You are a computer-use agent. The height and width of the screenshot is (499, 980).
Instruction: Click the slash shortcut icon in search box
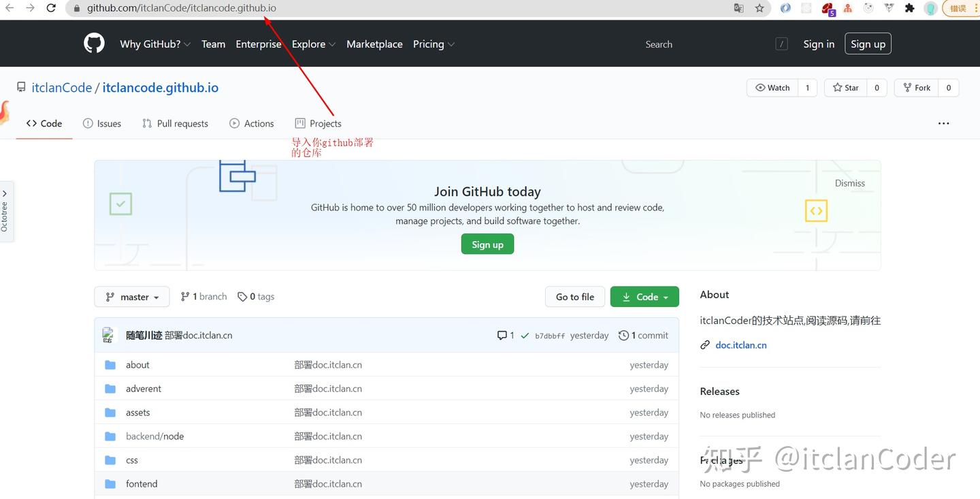[781, 44]
